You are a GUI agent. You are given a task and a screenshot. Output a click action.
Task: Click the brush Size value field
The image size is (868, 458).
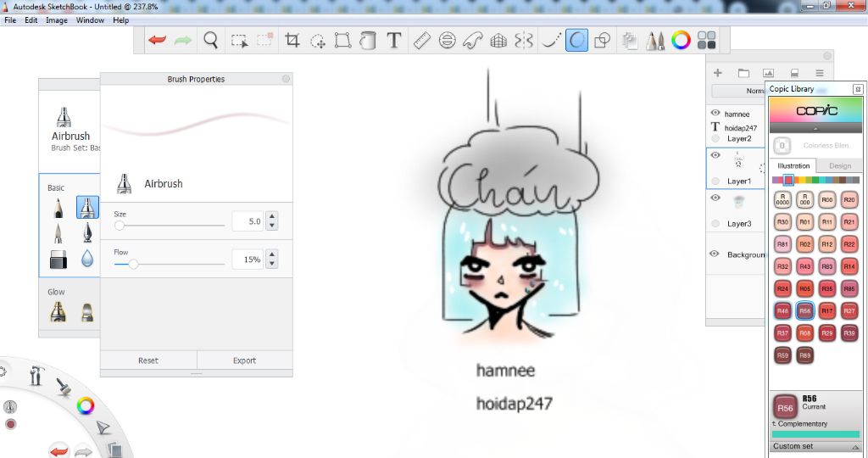[x=248, y=221]
